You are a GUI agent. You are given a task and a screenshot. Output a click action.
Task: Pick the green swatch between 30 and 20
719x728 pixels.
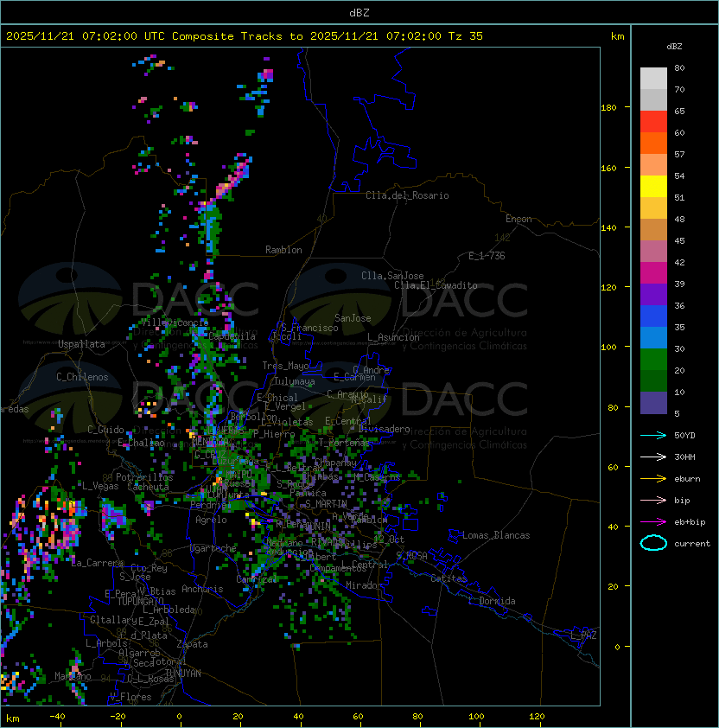[653, 360]
